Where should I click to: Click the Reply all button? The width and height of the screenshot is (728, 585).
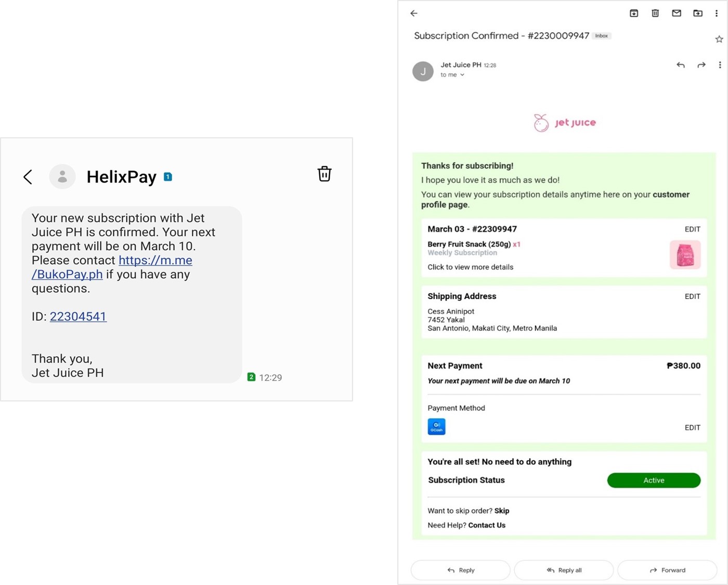(564, 570)
